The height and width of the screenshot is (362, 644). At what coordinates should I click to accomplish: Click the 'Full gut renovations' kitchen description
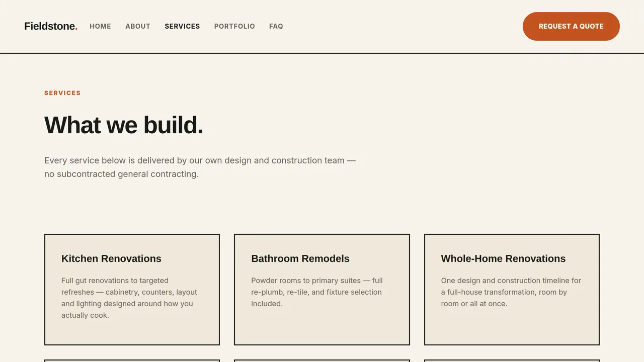(129, 298)
